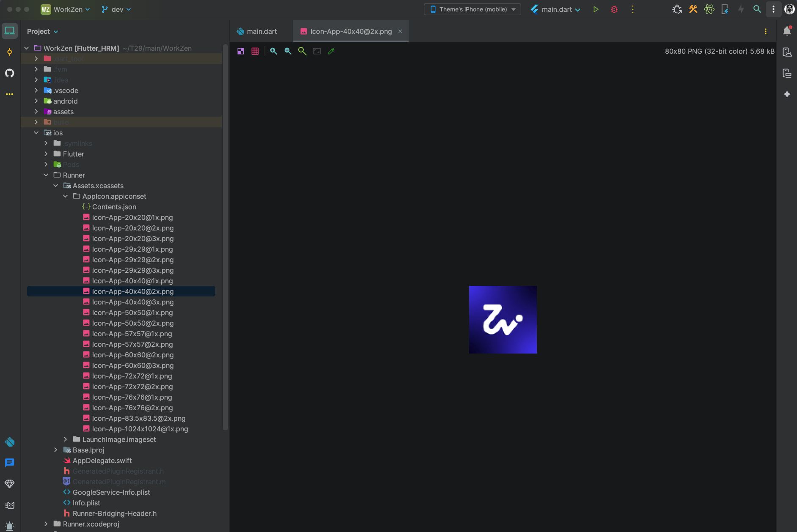Zoom in on the image
The height and width of the screenshot is (532, 797).
point(274,51)
